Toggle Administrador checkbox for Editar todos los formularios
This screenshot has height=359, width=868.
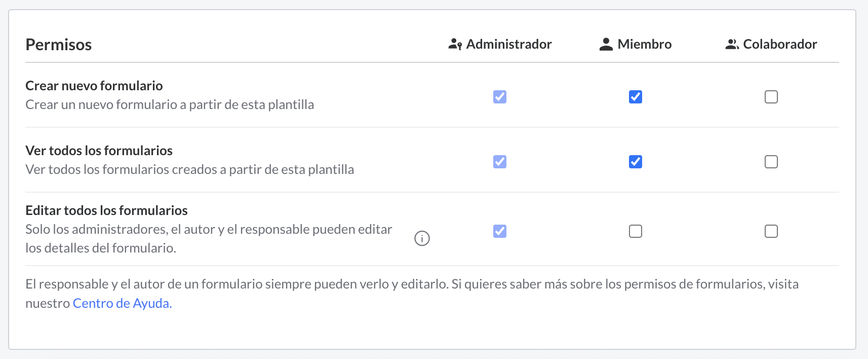(500, 231)
